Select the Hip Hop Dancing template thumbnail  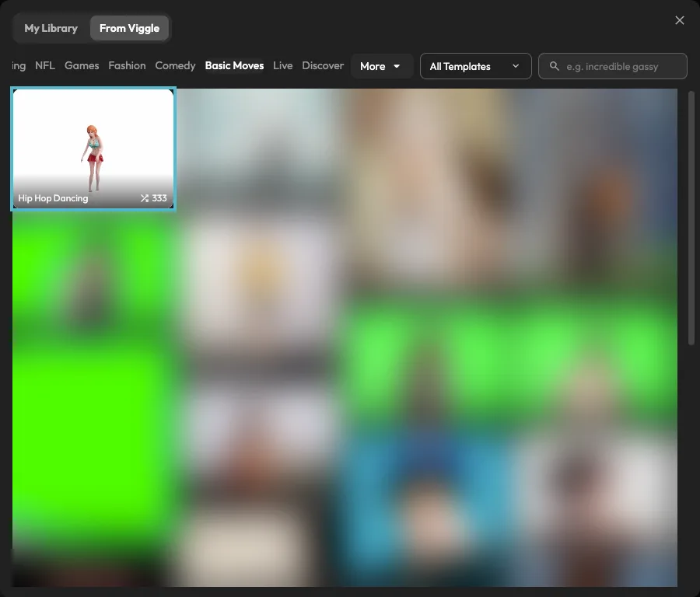point(93,148)
